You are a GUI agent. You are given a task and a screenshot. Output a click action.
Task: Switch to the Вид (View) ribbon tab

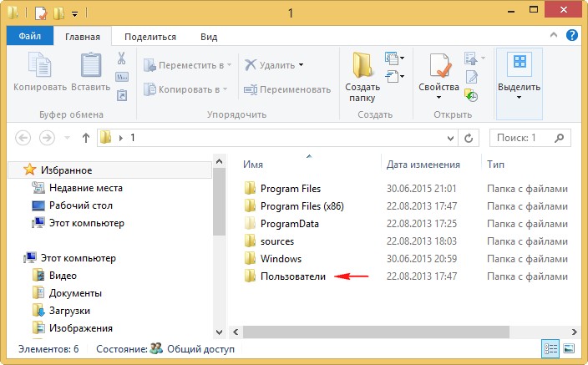[209, 37]
